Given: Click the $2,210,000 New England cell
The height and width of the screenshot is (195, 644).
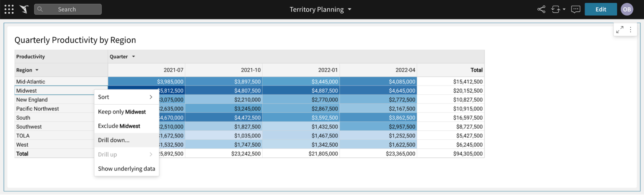Looking at the screenshot, I should pos(224,100).
